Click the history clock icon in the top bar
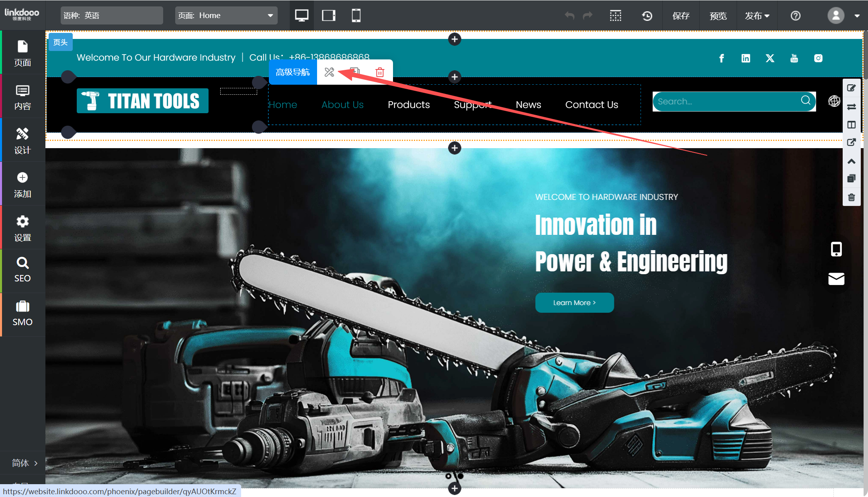Viewport: 868px width, 497px height. point(647,16)
